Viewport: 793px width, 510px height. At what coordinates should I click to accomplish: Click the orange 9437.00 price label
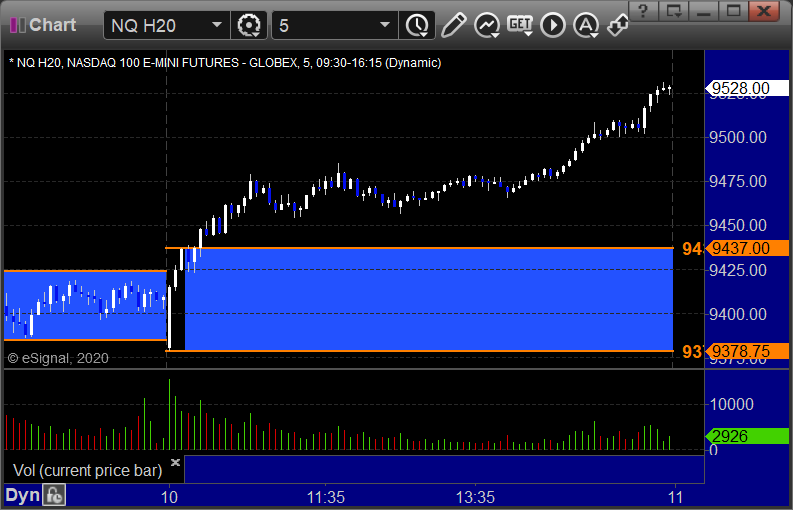tap(747, 248)
